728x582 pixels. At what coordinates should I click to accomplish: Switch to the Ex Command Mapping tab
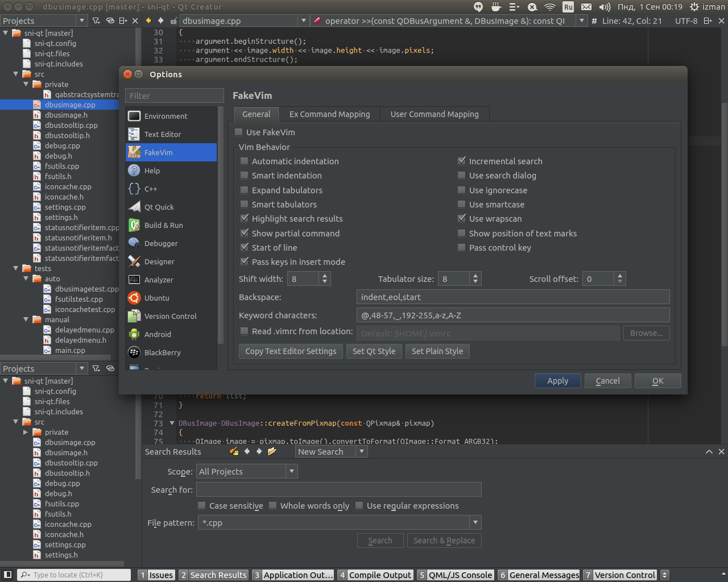coord(329,114)
